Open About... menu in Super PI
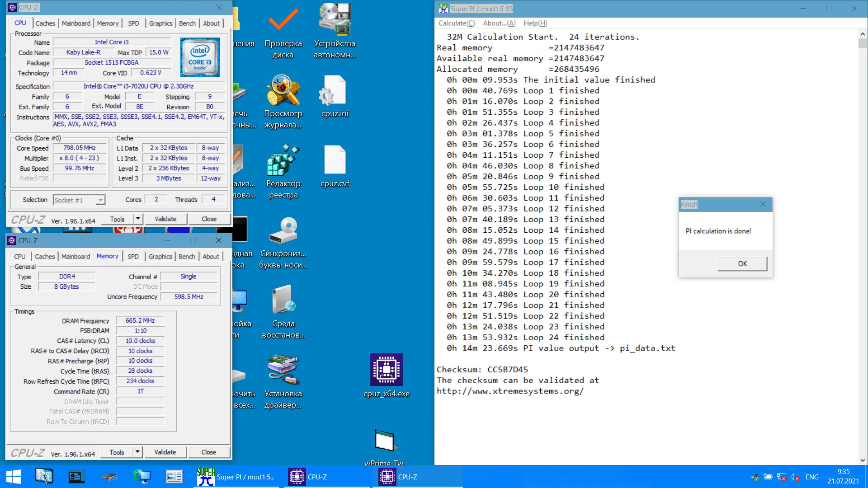Screen dimensions: 868x488 tap(499, 23)
